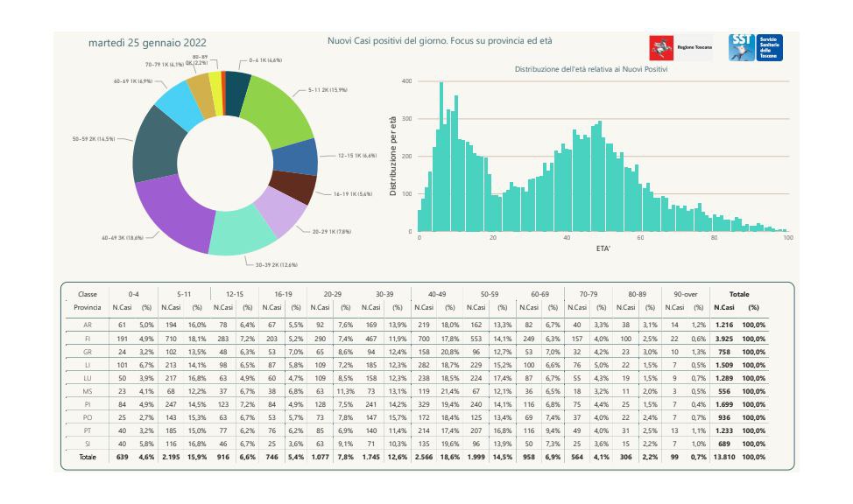Click the 'Classe' table header

(x=88, y=295)
